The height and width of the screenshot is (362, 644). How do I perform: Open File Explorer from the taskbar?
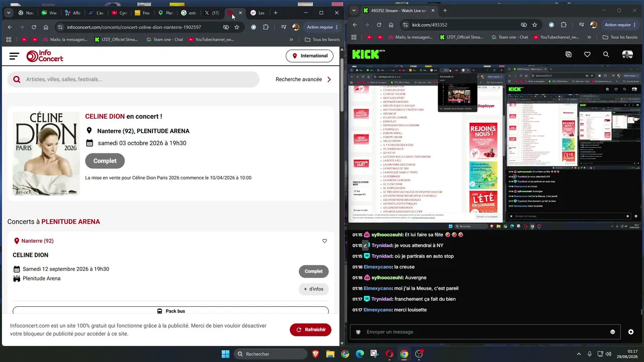point(330,354)
